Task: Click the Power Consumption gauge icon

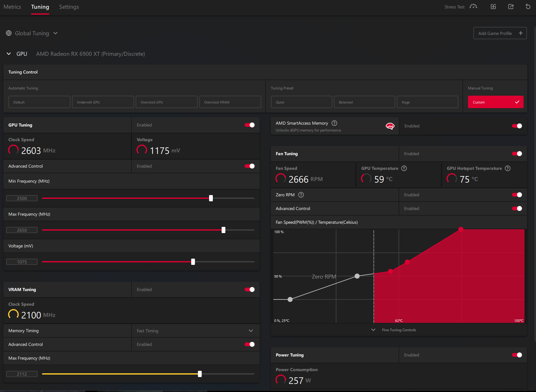Action: click(281, 380)
